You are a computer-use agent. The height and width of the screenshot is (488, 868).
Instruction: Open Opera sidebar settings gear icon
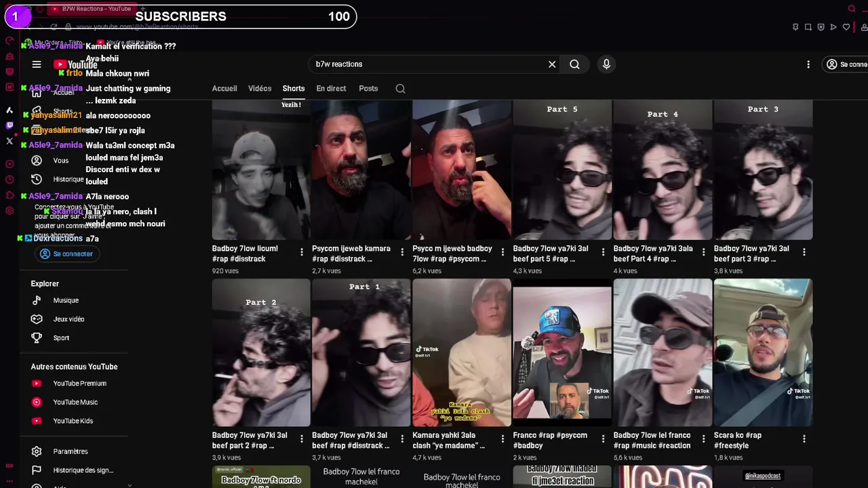pos(9,211)
